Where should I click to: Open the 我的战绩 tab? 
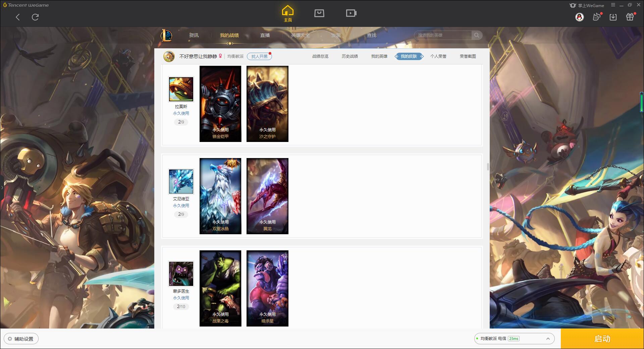point(229,35)
